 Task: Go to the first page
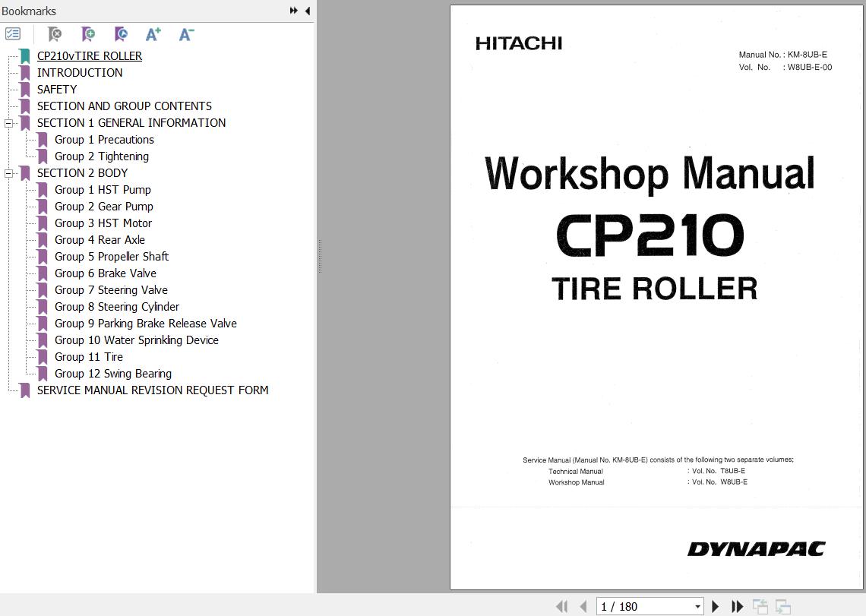[562, 607]
